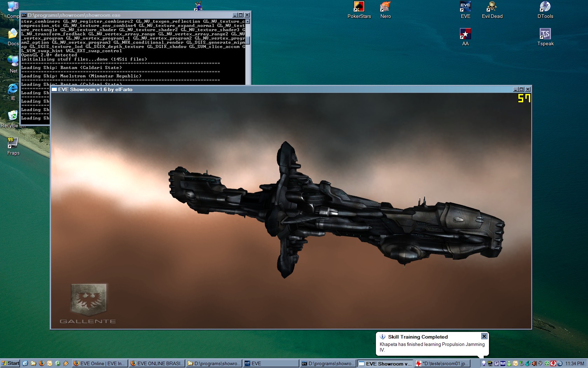Switch to the EVE game taskbar button
This screenshot has height=368, width=588.
(x=271, y=363)
